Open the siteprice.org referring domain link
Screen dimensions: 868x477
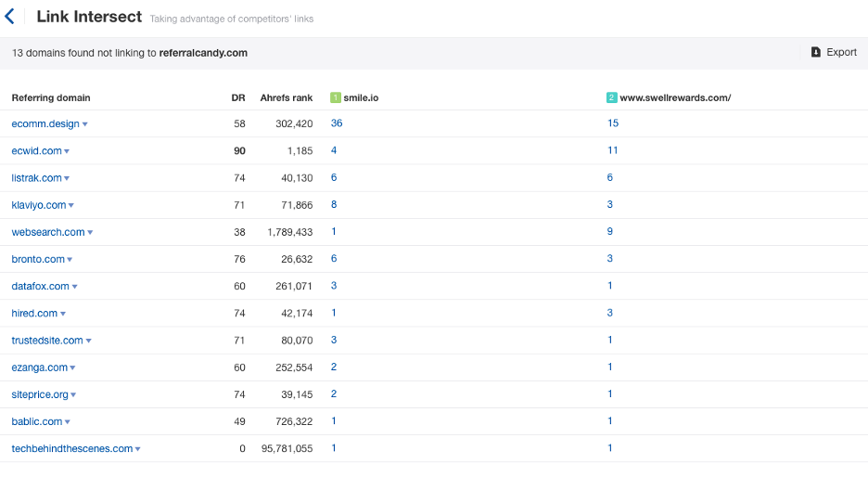(40, 394)
